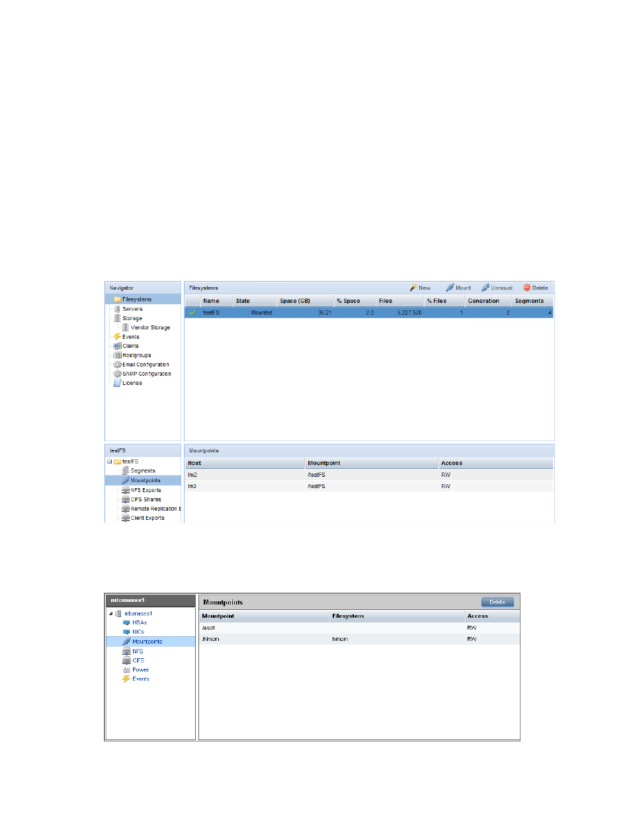Image resolution: width=631 pixels, height=840 pixels.
Task: Click the Delete label in Filesystems toolbar
Action: [x=540, y=288]
